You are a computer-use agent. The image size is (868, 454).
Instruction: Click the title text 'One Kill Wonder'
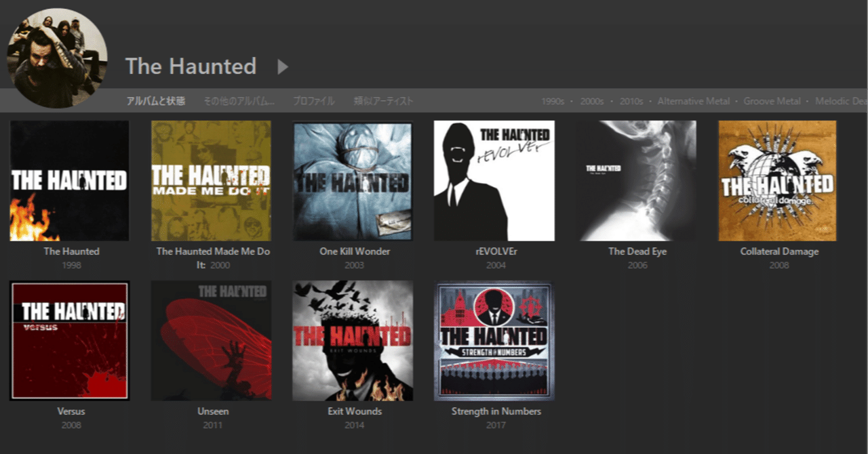click(355, 251)
